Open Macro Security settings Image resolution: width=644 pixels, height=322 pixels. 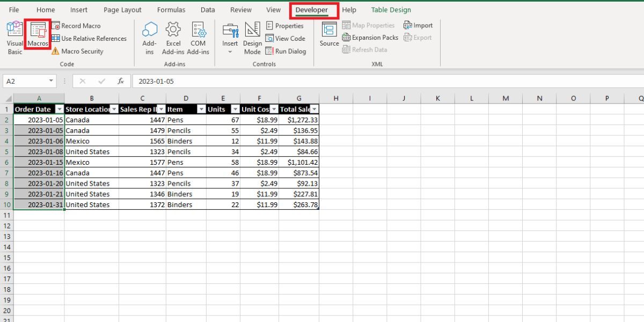77,51
